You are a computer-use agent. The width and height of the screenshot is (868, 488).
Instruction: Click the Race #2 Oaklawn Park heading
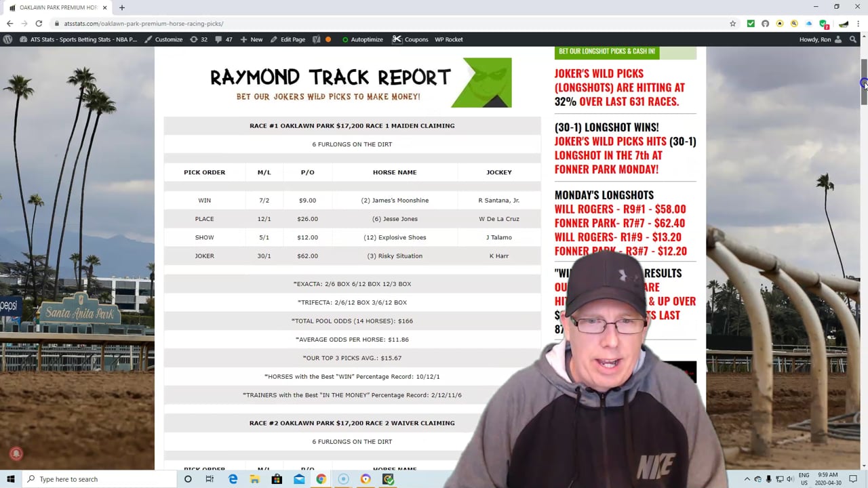(x=352, y=423)
